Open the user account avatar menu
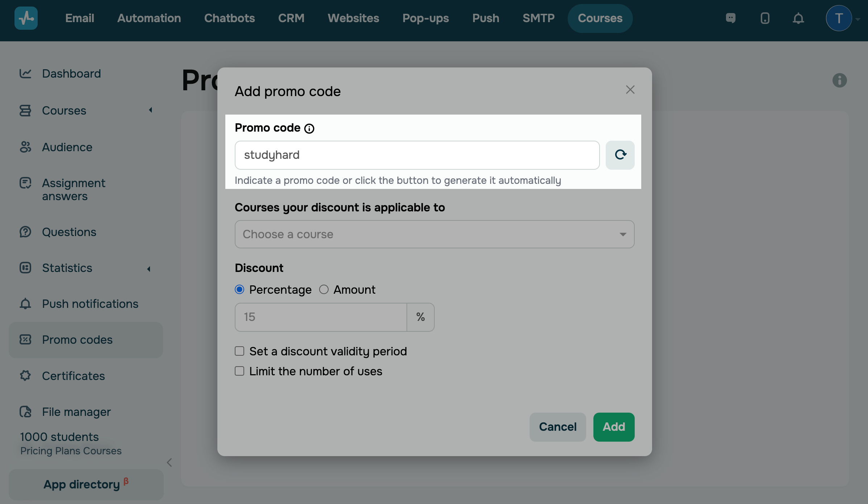This screenshot has width=868, height=504. pyautogui.click(x=839, y=18)
